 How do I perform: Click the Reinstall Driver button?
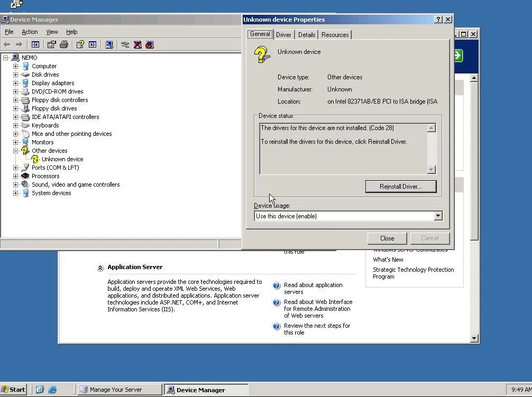[x=401, y=187]
